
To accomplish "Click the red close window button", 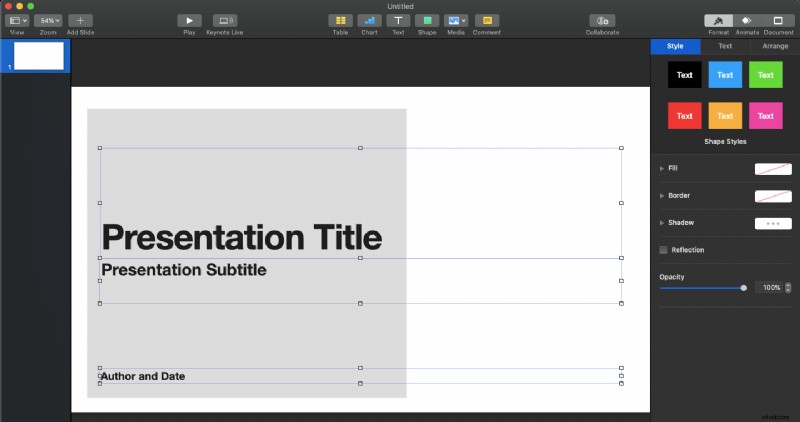I will 8,6.
